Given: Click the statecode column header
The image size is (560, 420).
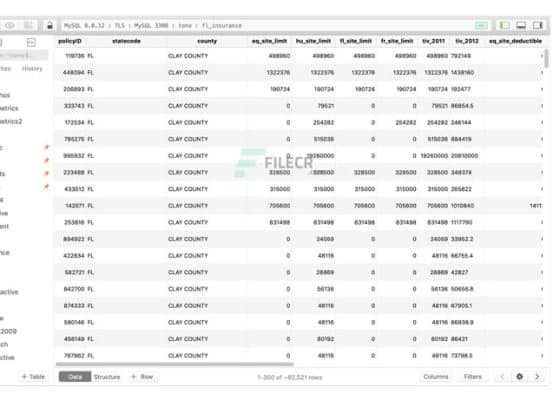Looking at the screenshot, I should coord(126,41).
